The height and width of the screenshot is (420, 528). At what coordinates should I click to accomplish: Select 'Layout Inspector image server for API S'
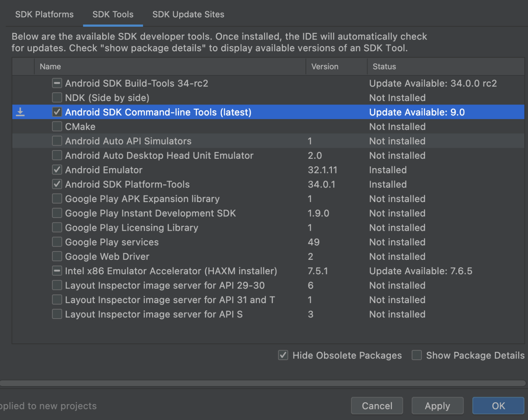[x=154, y=314]
